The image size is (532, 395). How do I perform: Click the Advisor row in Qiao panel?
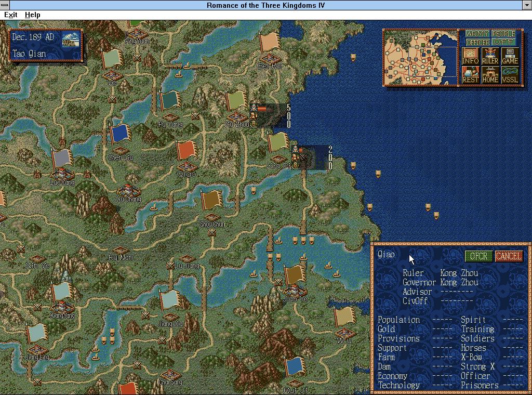click(437, 292)
